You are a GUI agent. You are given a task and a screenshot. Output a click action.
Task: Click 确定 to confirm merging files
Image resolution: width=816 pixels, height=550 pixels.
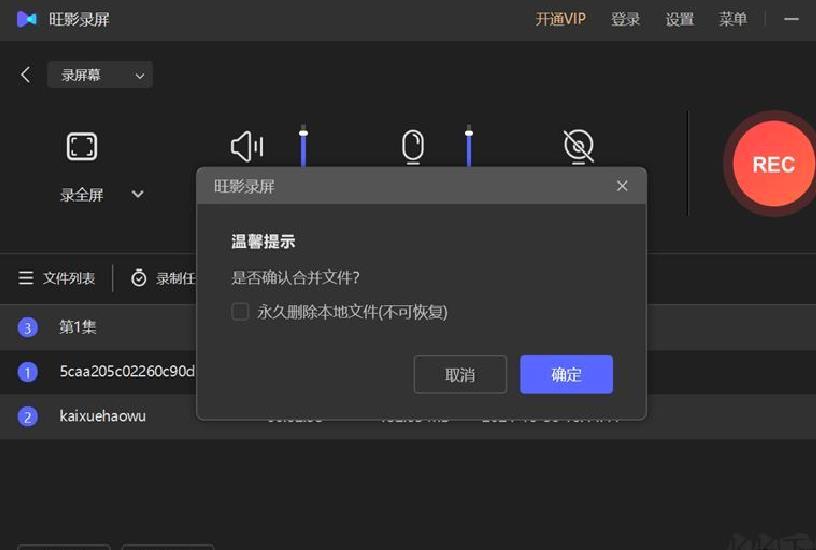pyautogui.click(x=567, y=375)
